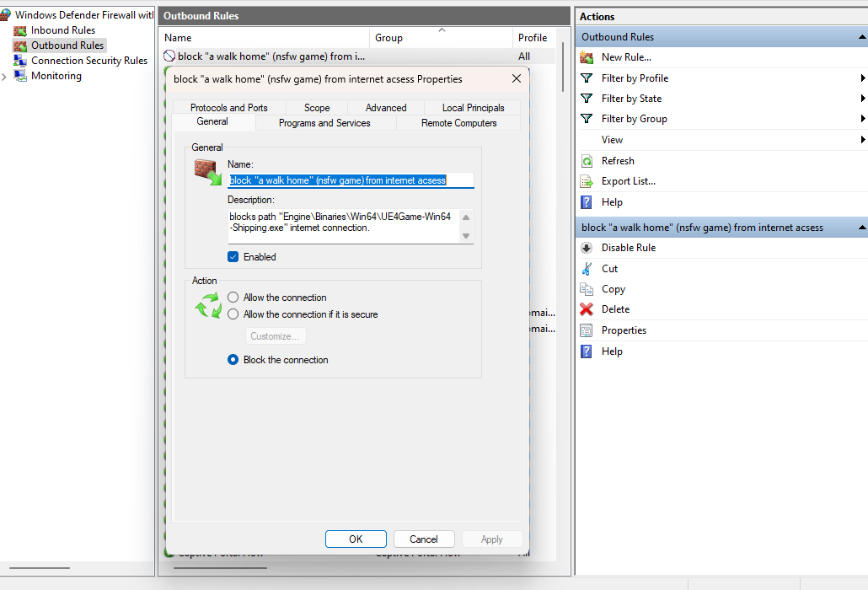This screenshot has width=868, height=590.
Task: Click the Filter by Group funnel icon
Action: click(587, 119)
